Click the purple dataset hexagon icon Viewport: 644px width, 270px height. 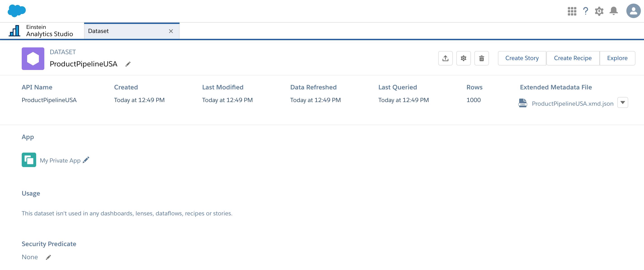point(33,59)
